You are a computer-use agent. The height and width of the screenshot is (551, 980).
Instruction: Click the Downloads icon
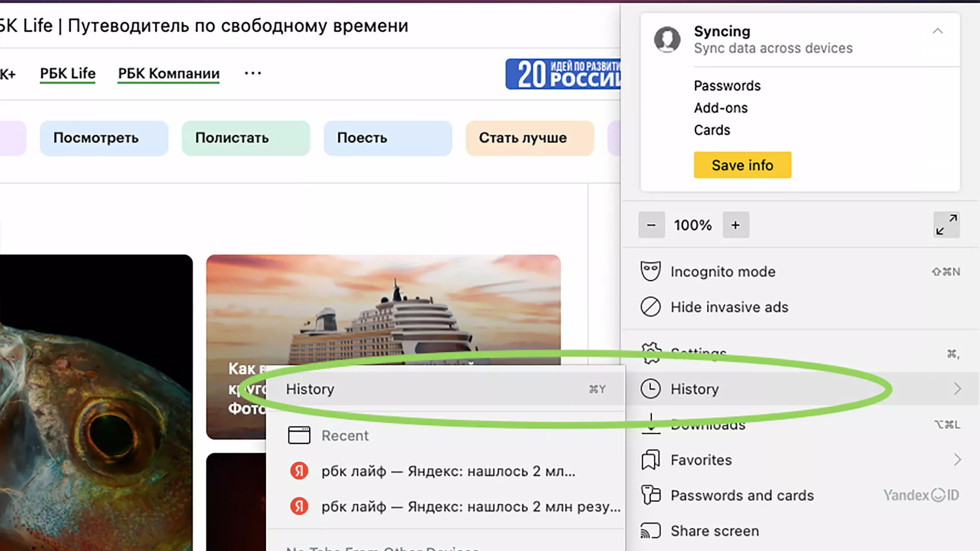point(651,424)
